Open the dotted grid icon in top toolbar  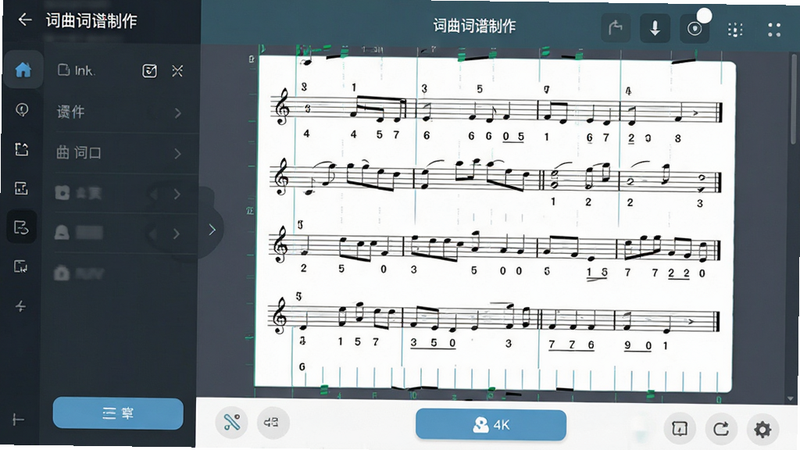pos(735,30)
